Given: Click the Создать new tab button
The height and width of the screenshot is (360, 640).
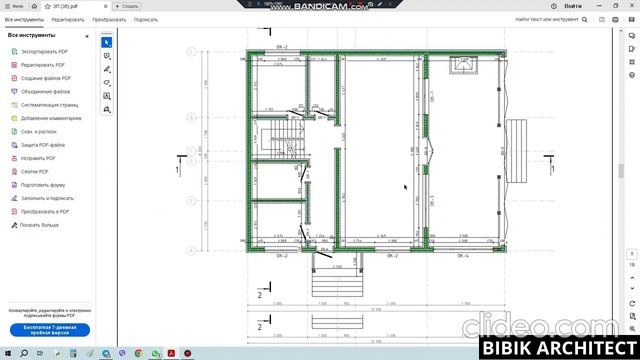Looking at the screenshot, I should [127, 6].
